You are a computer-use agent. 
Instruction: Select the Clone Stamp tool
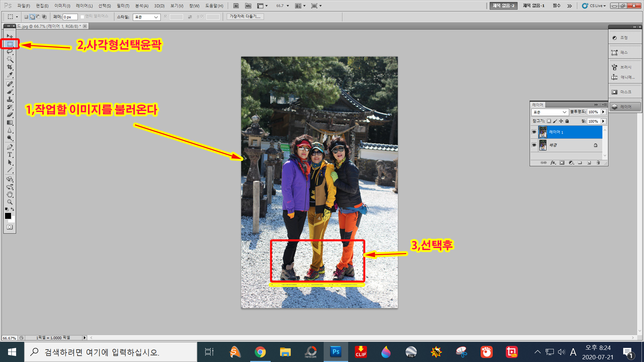tap(10, 99)
